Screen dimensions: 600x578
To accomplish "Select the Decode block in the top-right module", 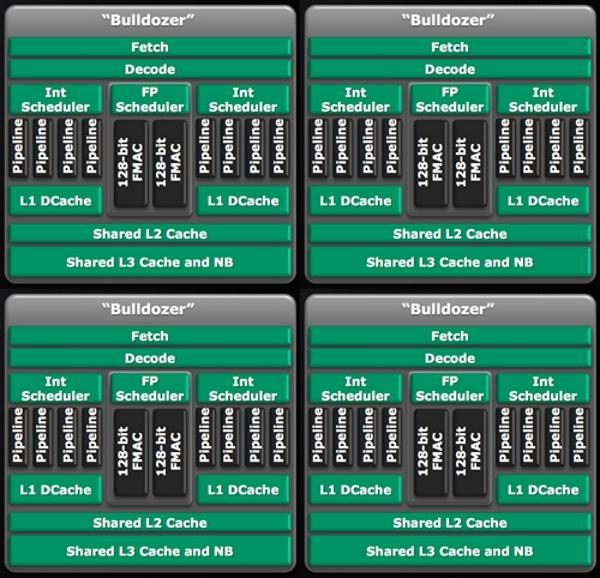I will [449, 69].
